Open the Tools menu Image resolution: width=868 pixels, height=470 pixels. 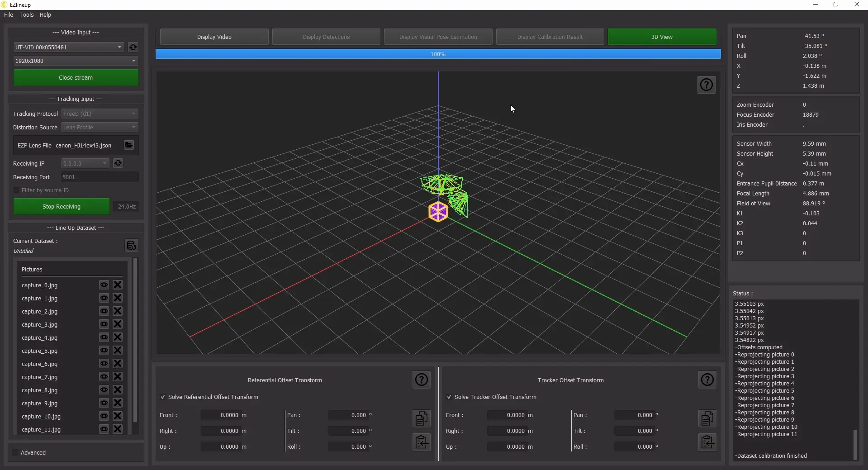point(26,15)
